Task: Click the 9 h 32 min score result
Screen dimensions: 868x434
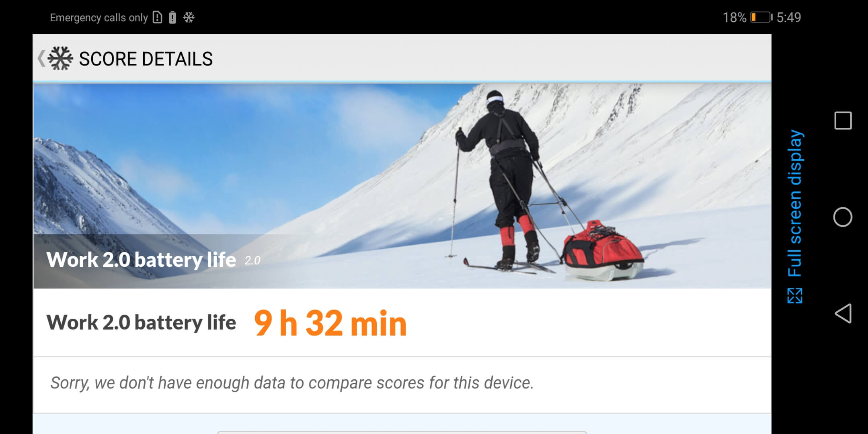Action: [330, 323]
